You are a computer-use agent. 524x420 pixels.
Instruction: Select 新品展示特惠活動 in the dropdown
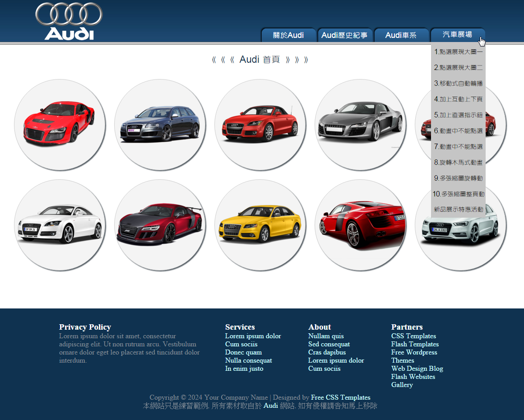click(x=458, y=210)
